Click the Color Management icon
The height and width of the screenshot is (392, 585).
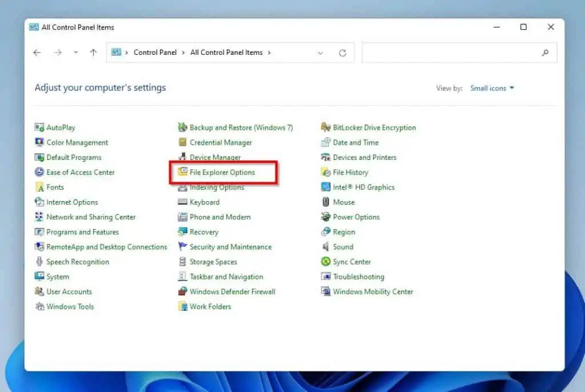(x=39, y=143)
